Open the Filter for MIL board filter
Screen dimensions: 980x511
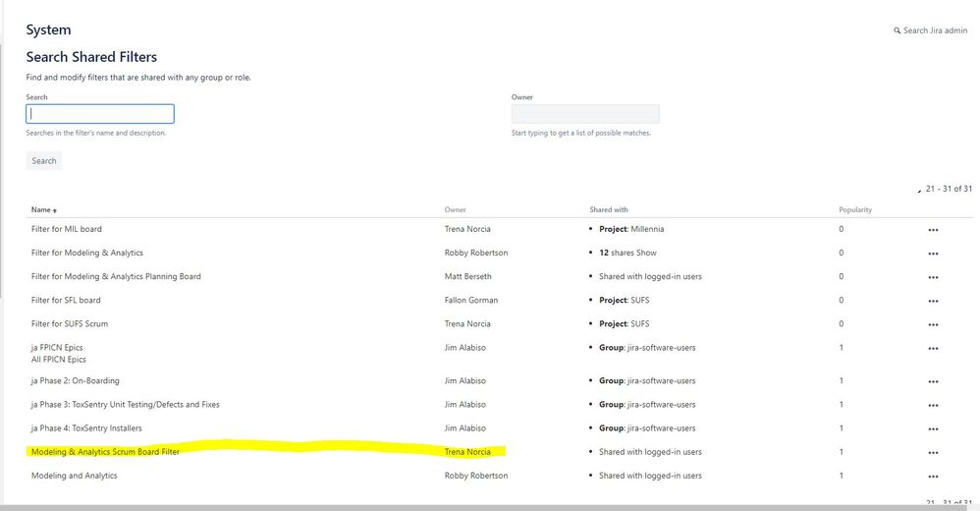click(x=66, y=229)
